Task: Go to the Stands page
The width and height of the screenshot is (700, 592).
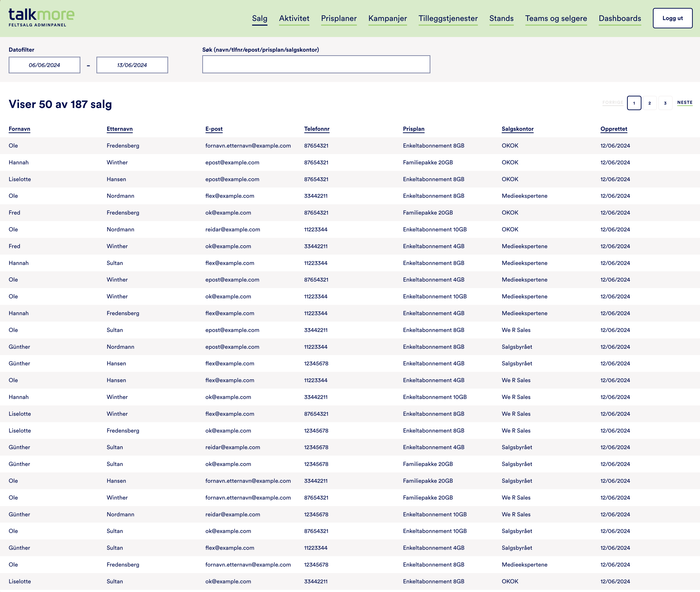Action: (x=501, y=19)
